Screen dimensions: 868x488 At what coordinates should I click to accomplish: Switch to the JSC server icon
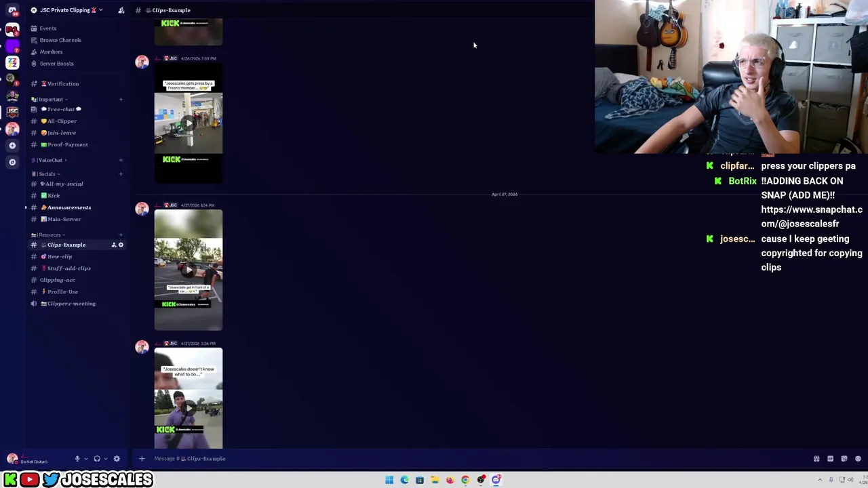(x=12, y=112)
